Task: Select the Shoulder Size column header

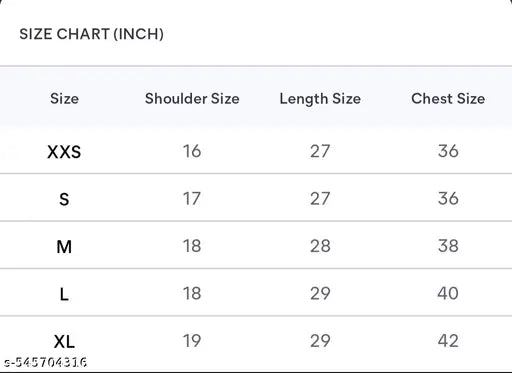Action: tap(192, 98)
